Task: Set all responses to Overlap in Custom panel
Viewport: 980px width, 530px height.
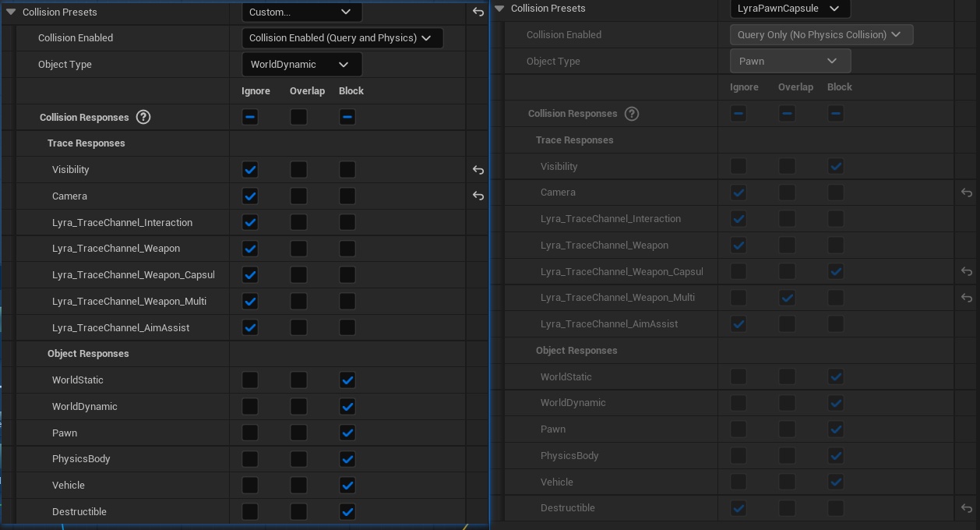Action: coord(298,117)
